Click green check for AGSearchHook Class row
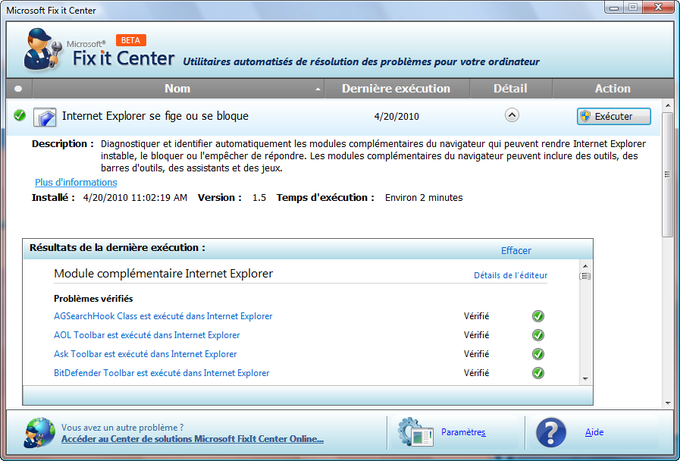 tap(538, 316)
